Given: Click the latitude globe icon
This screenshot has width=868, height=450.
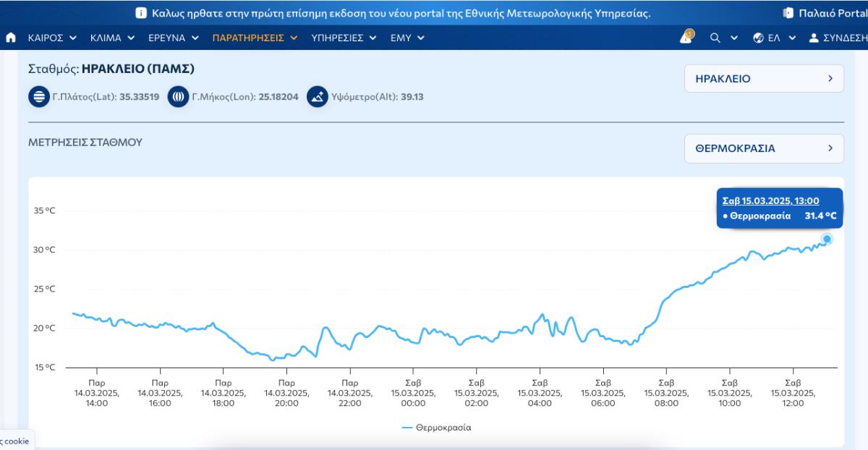Looking at the screenshot, I should [38, 96].
